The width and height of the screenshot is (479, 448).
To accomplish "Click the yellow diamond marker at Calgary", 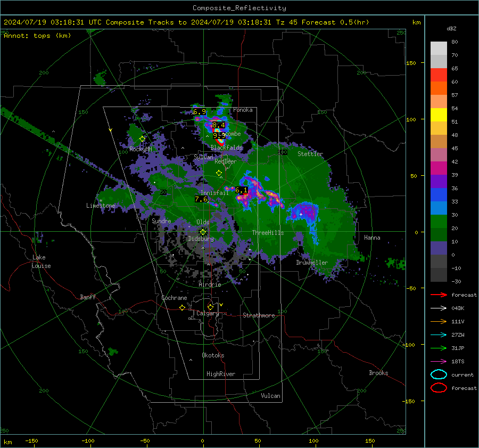I will pos(210,307).
